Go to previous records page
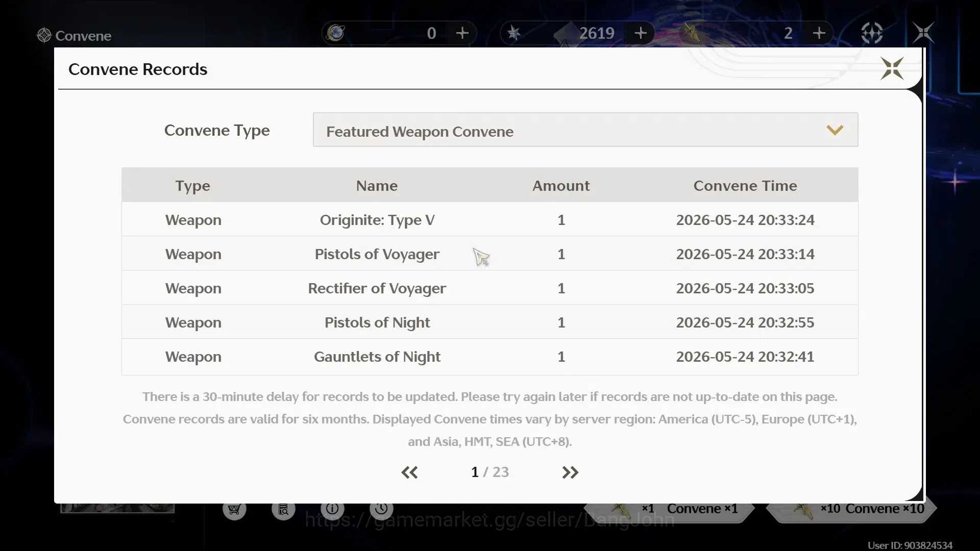 [409, 472]
